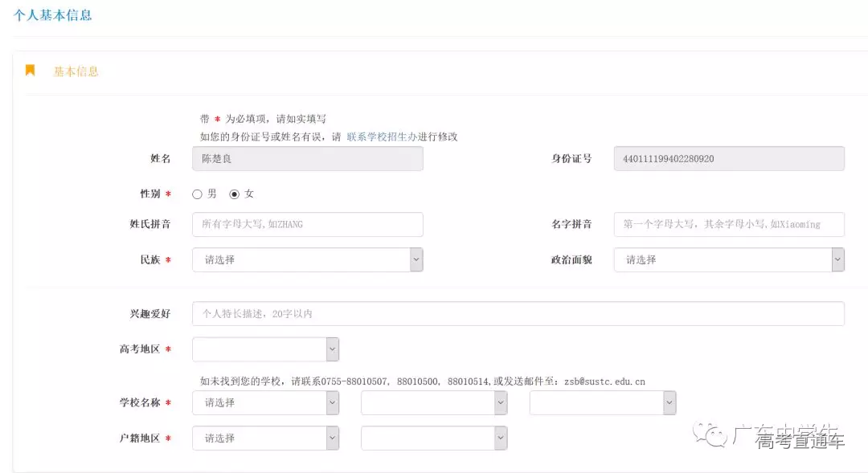Open the second 学校名称 dropdown

point(434,403)
